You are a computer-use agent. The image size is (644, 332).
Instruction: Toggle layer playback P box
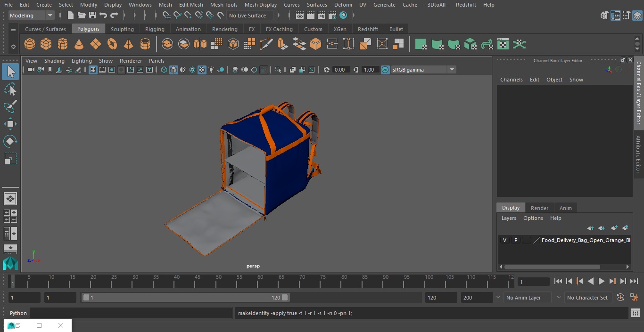pos(516,240)
